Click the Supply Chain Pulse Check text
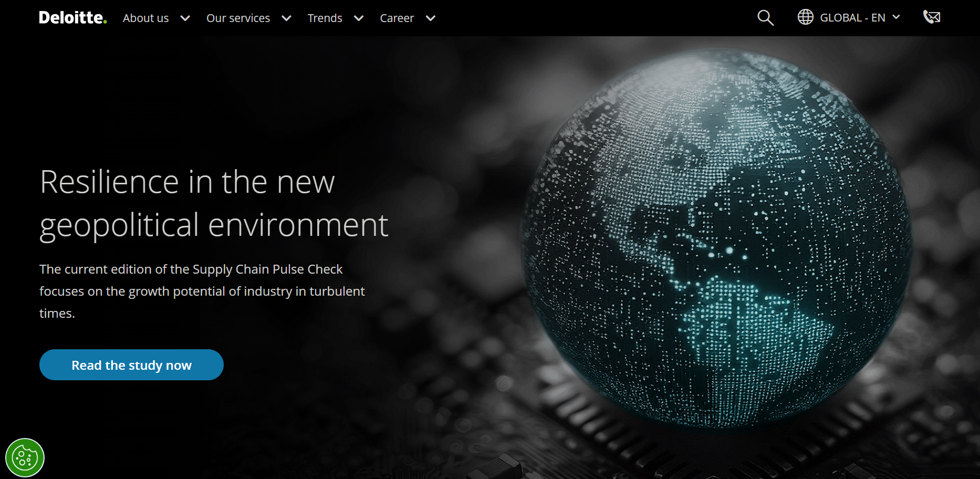The width and height of the screenshot is (980, 479). 267,269
